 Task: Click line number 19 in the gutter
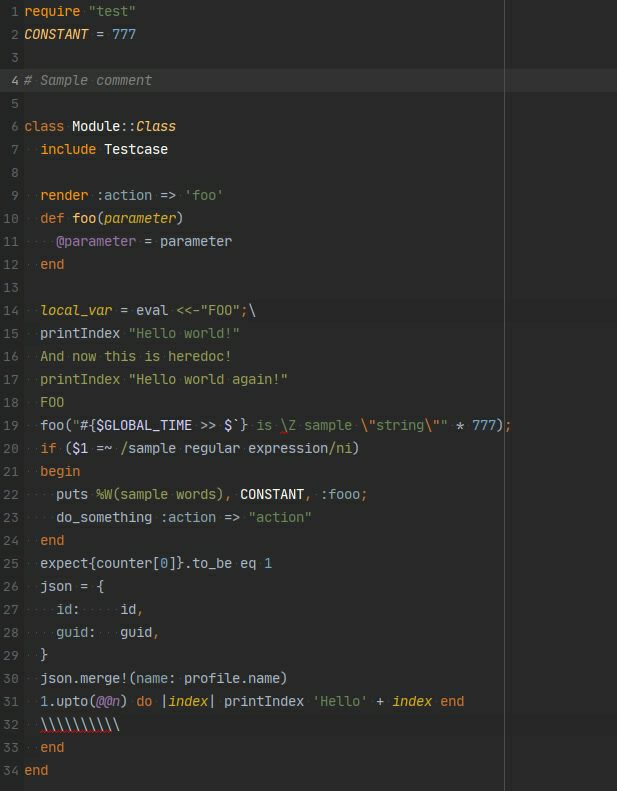(x=11, y=425)
